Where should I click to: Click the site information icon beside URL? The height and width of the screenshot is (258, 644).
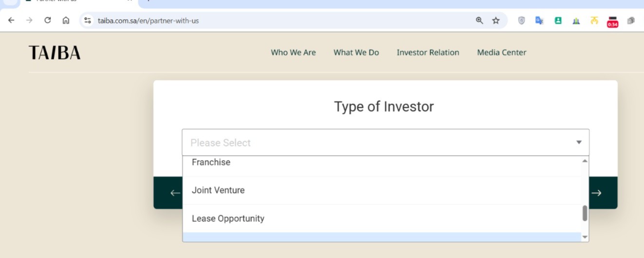click(88, 20)
